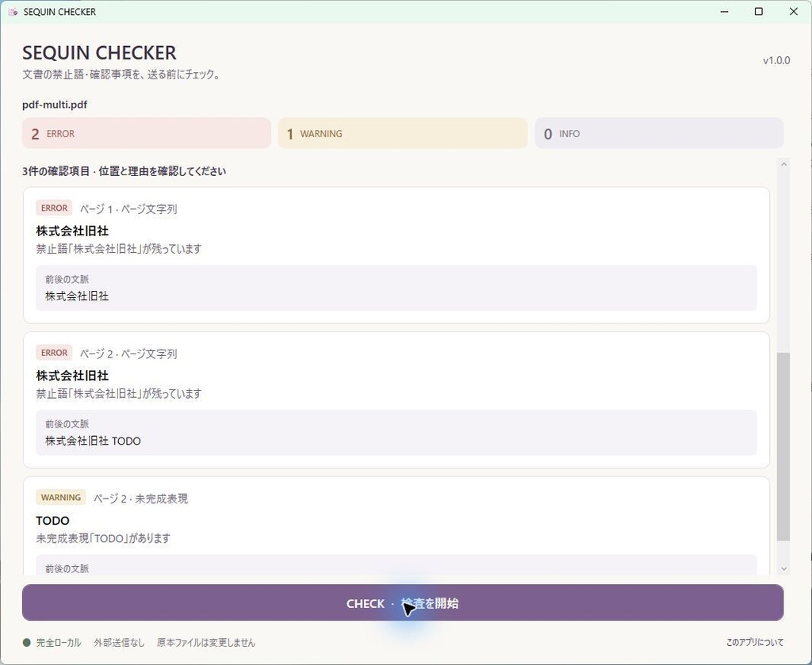The height and width of the screenshot is (665, 812).
Task: Click the results list scrollbar thumb
Action: (783, 446)
